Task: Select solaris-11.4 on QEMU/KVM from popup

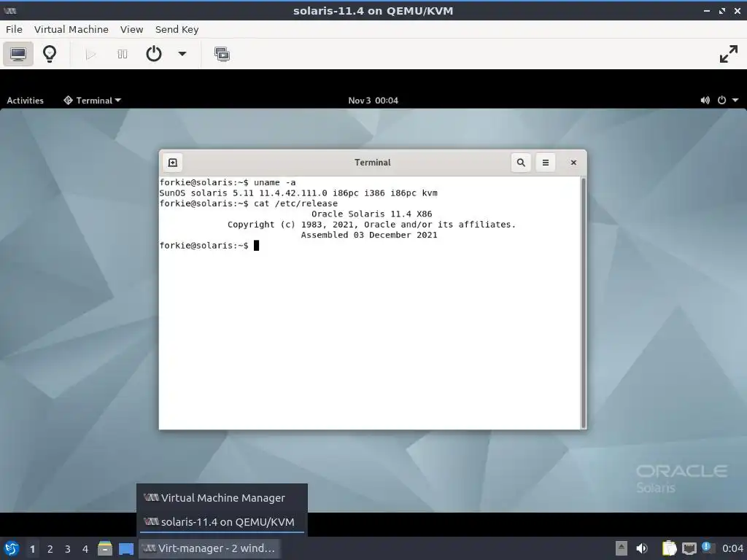Action: (222, 522)
